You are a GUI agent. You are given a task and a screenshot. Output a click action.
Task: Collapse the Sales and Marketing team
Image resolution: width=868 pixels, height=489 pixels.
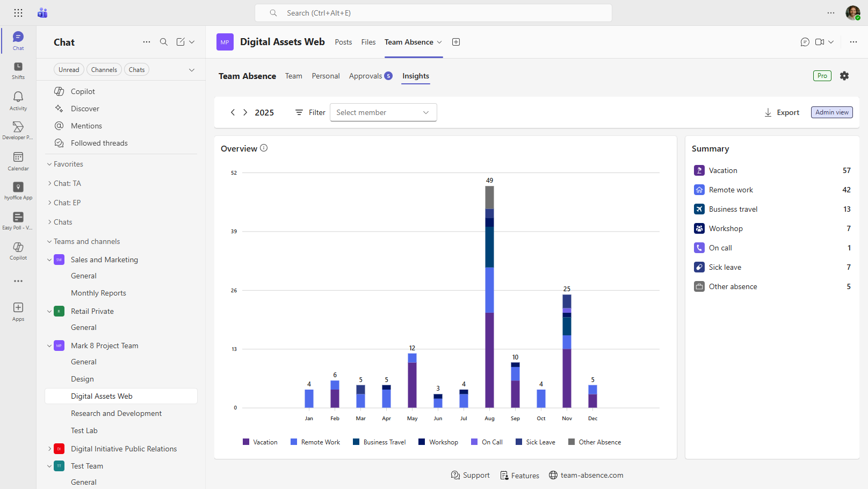(49, 260)
